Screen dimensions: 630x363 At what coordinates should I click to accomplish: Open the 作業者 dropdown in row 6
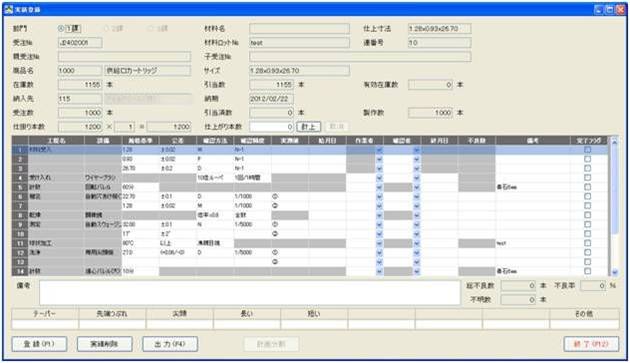pos(379,196)
